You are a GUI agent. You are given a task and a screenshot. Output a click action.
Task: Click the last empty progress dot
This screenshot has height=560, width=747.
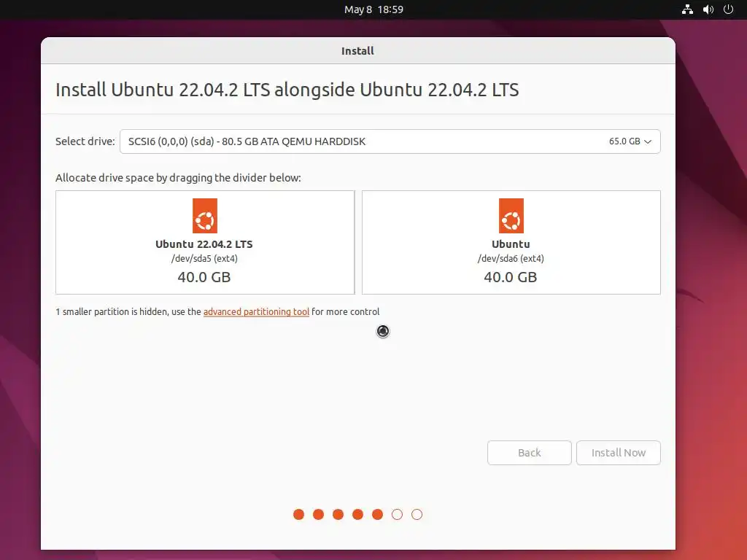point(417,514)
